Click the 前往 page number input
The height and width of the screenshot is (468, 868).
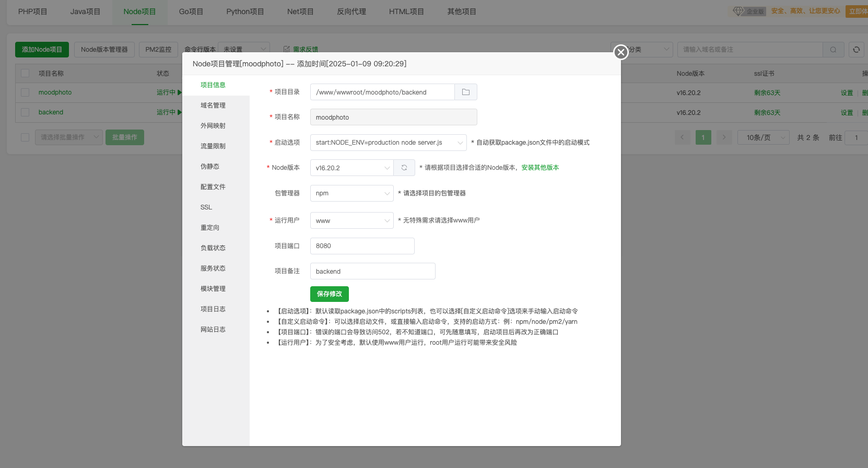coord(857,137)
